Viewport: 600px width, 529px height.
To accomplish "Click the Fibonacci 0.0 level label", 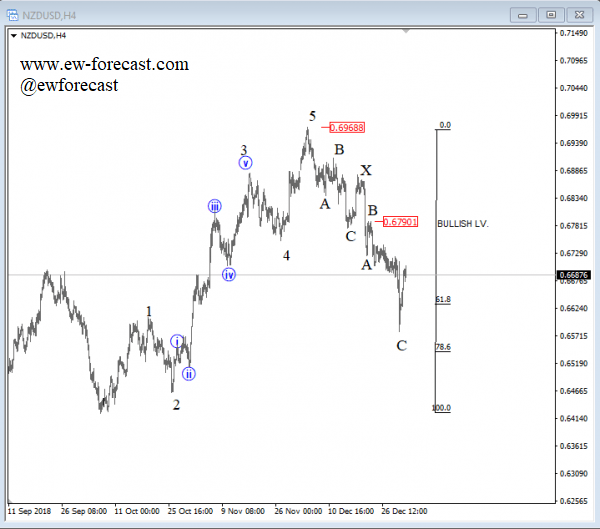I will tap(445, 125).
